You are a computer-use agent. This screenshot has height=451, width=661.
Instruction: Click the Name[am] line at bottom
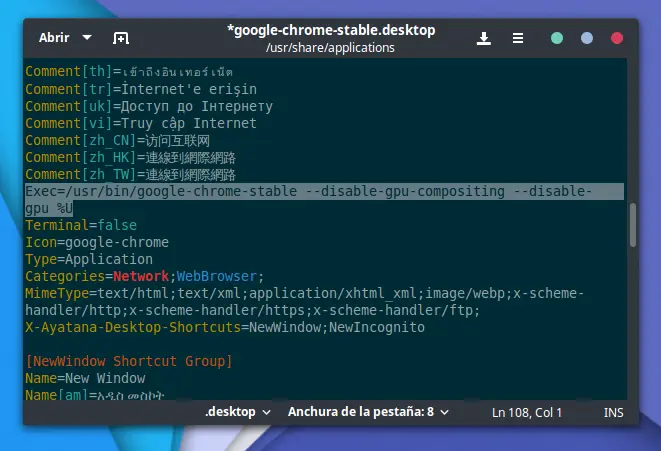(94, 394)
